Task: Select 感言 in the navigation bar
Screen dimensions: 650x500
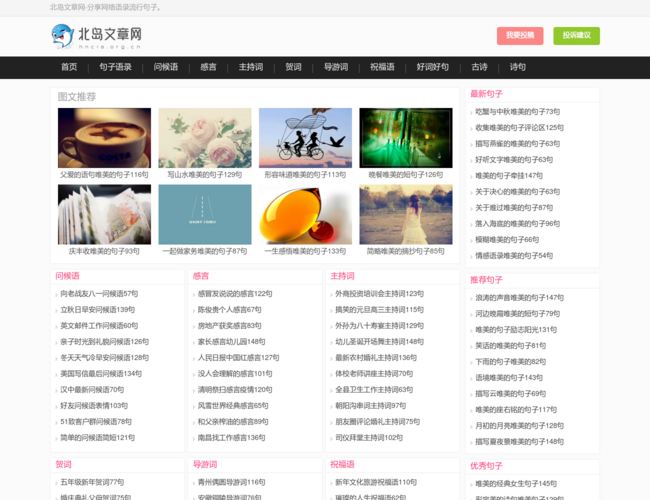Action: (208, 67)
